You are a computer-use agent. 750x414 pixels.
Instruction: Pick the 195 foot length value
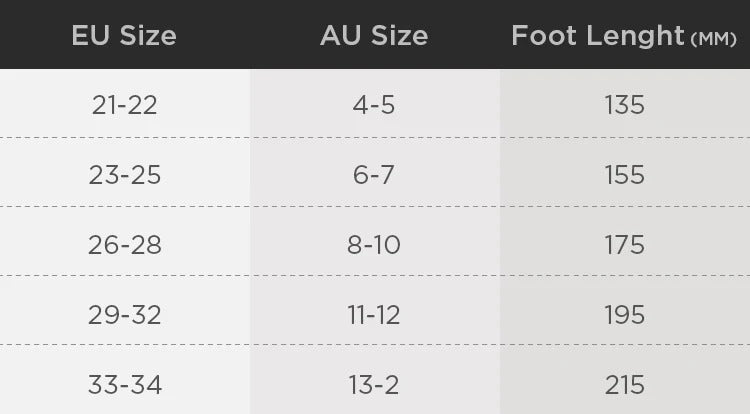(624, 315)
